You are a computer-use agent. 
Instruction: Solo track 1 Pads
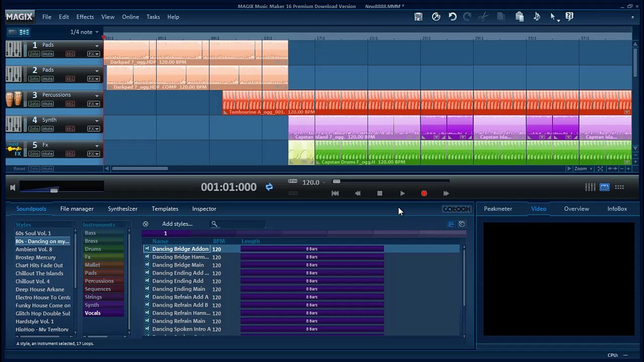[34, 54]
